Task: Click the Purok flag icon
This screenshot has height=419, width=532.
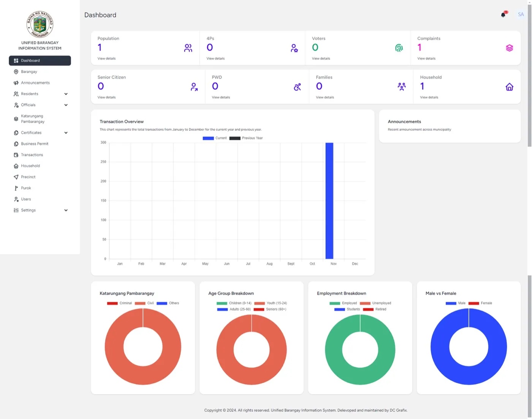Action: pyautogui.click(x=16, y=188)
